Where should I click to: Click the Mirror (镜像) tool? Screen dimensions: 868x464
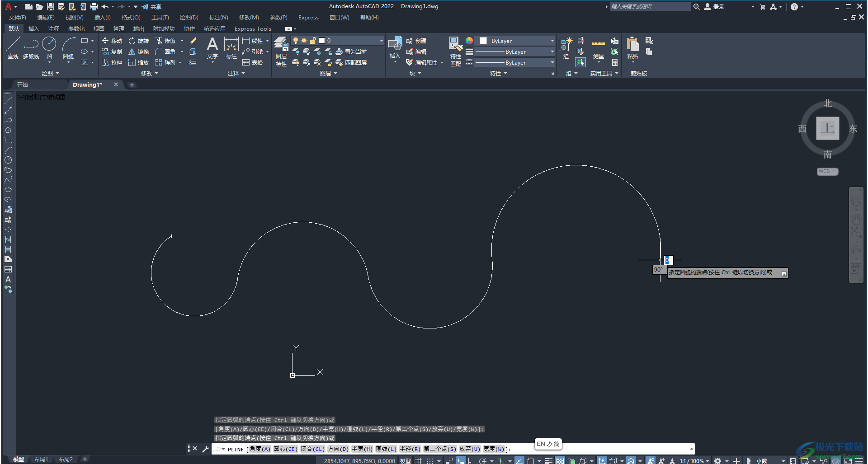click(x=138, y=52)
